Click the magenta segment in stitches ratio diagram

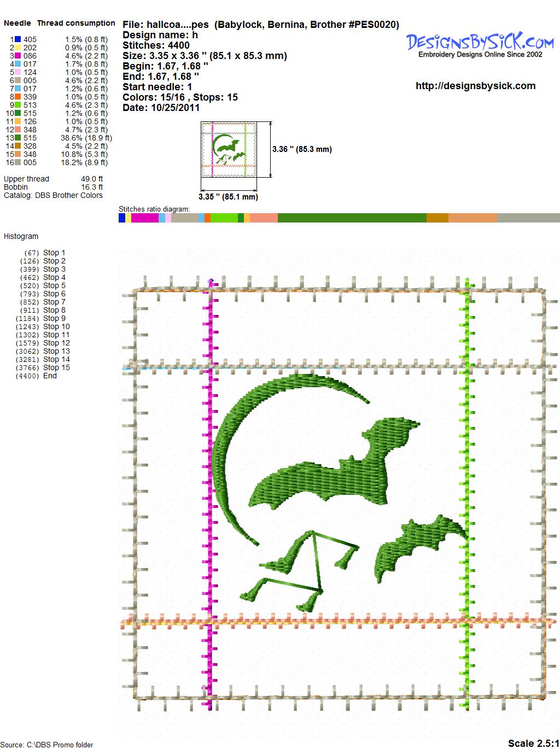point(144,218)
